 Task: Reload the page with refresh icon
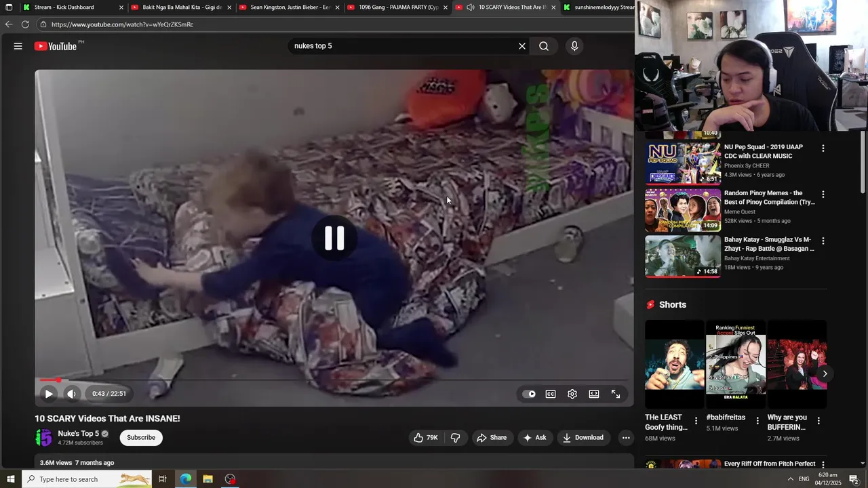(x=25, y=24)
